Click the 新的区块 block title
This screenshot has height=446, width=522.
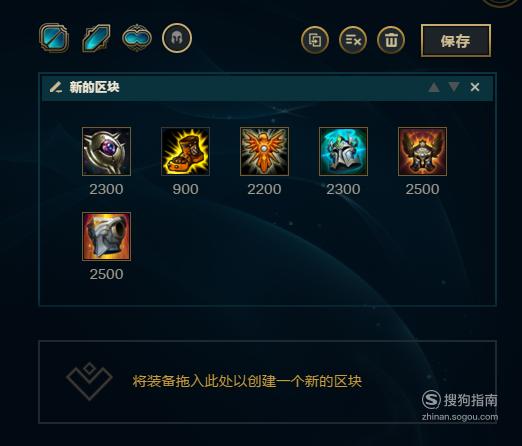coord(94,87)
